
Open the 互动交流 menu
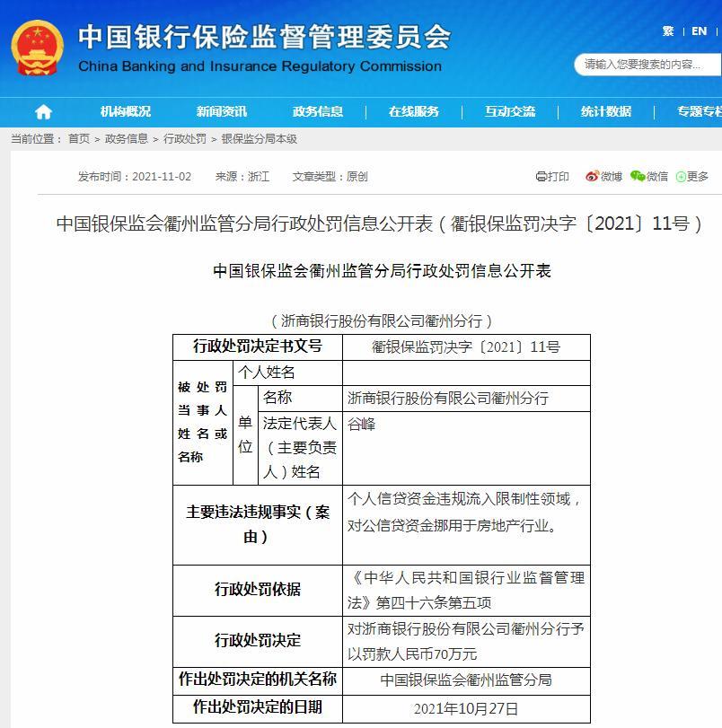point(510,111)
